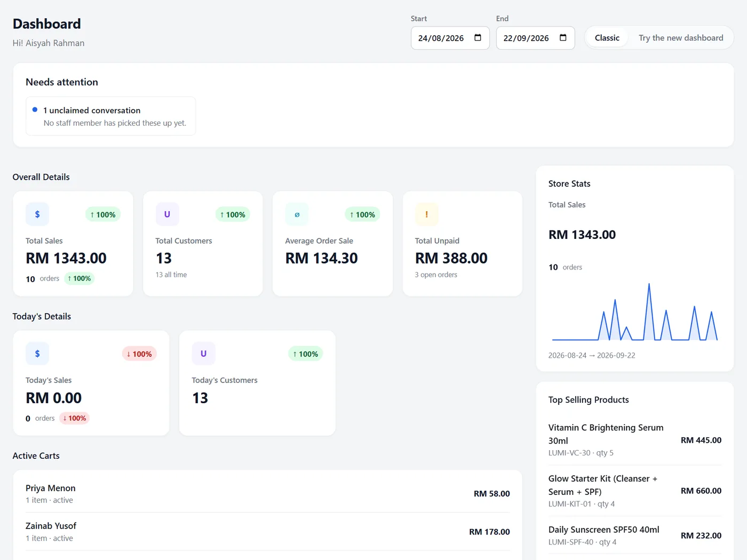The image size is (747, 560).
Task: Open the End date calendar picker icon
Action: pos(563,38)
